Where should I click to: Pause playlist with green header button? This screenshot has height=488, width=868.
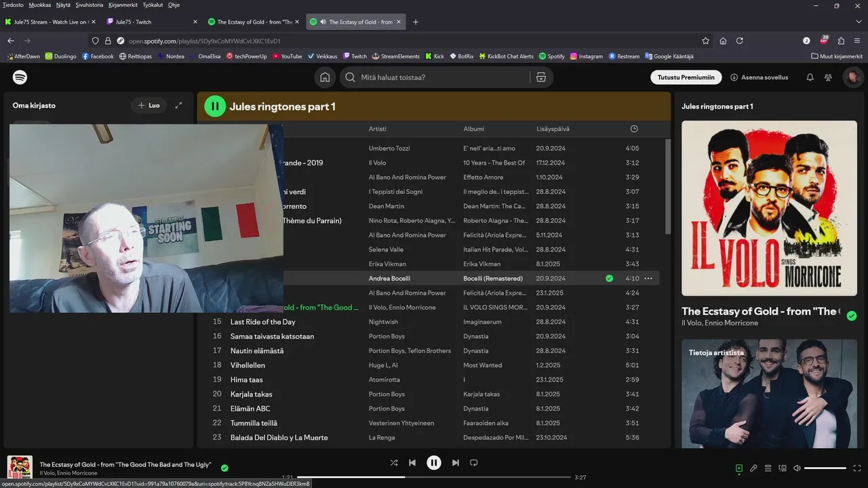pos(215,106)
